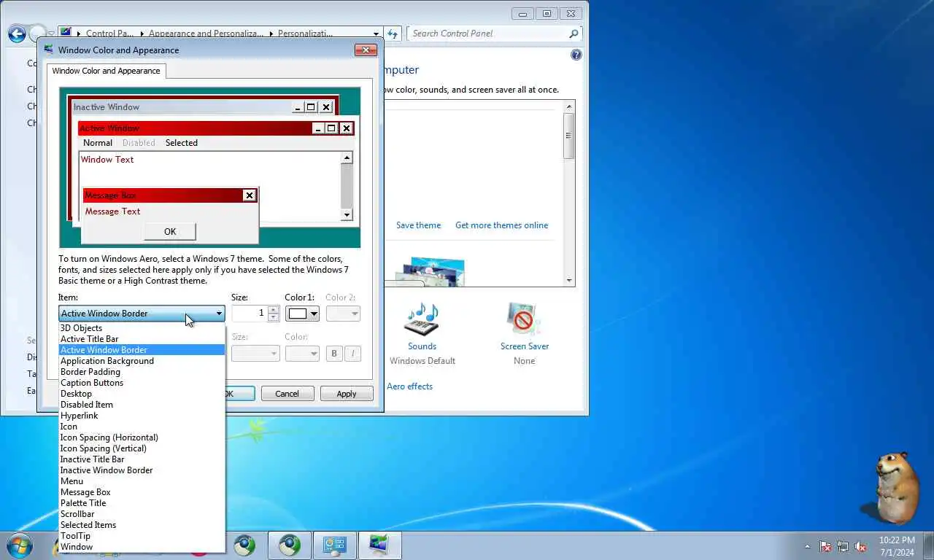The image size is (934, 560).
Task: Select Hyperlink in Item list
Action: click(x=142, y=416)
